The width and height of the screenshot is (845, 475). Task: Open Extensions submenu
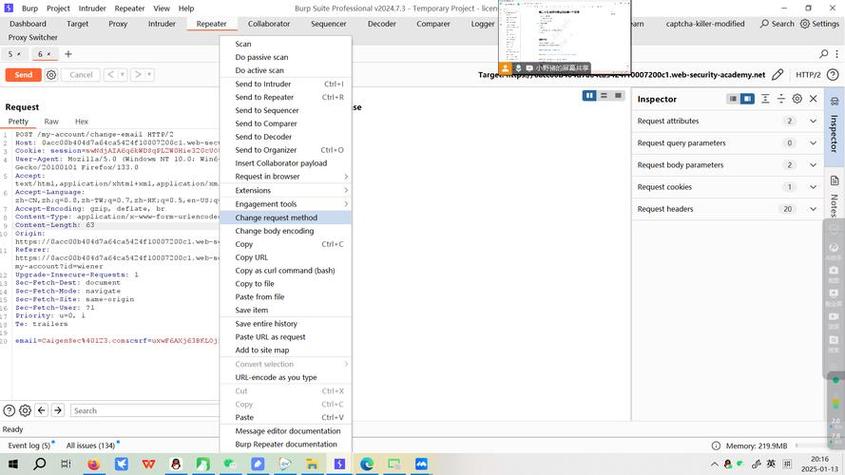[x=286, y=190]
